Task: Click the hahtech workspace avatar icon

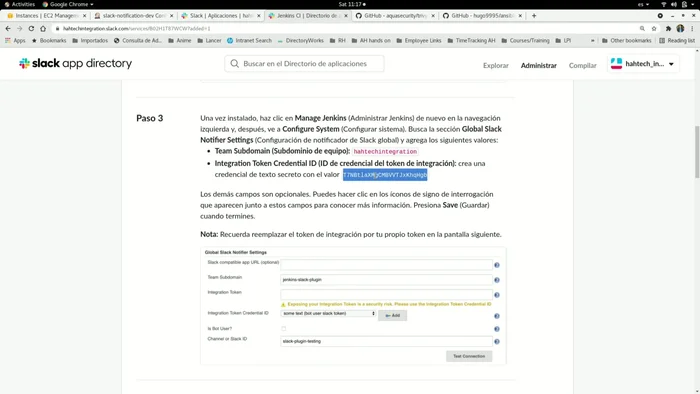Action: pyautogui.click(x=617, y=64)
